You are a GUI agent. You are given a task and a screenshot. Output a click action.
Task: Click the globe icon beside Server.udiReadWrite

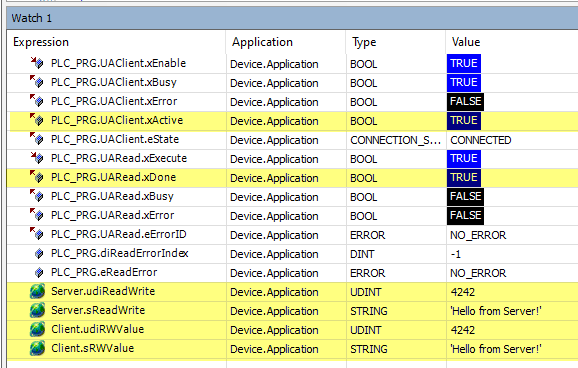pyautogui.click(x=37, y=291)
